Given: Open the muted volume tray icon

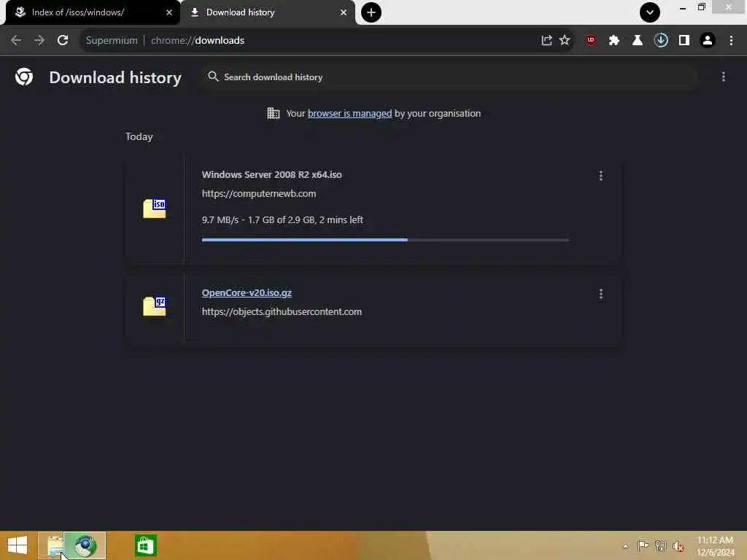Looking at the screenshot, I should [x=678, y=546].
